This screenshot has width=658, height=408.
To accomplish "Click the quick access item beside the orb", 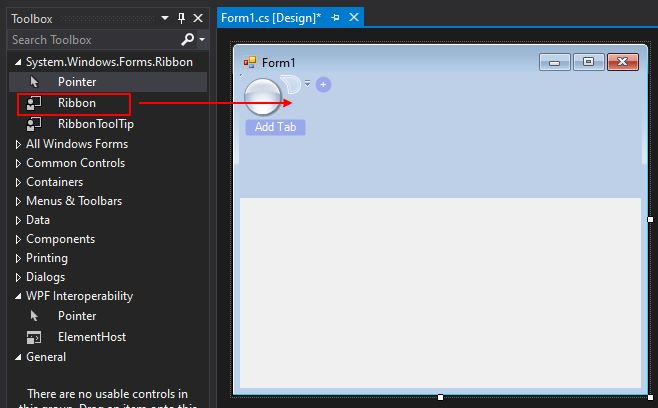I will (291, 84).
